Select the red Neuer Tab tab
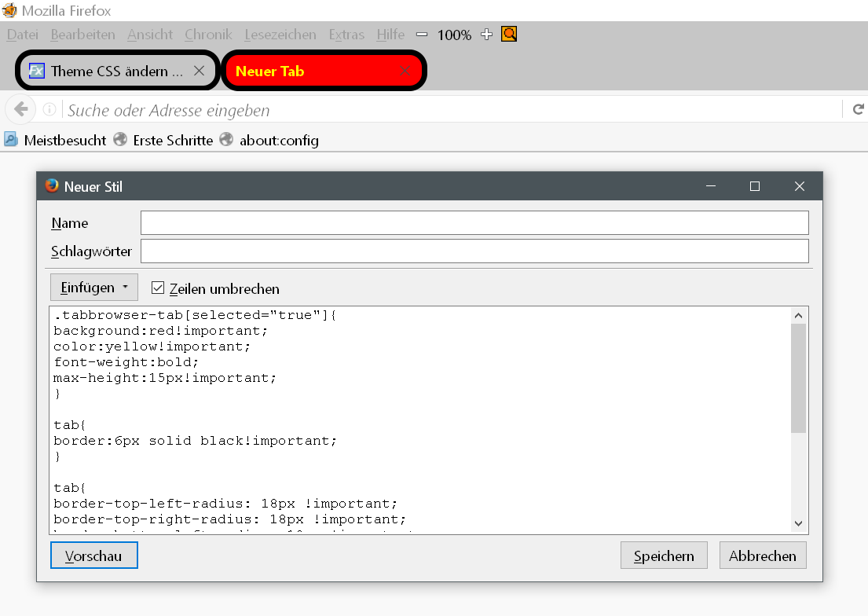Viewport: 868px width, 616px height. coord(324,71)
